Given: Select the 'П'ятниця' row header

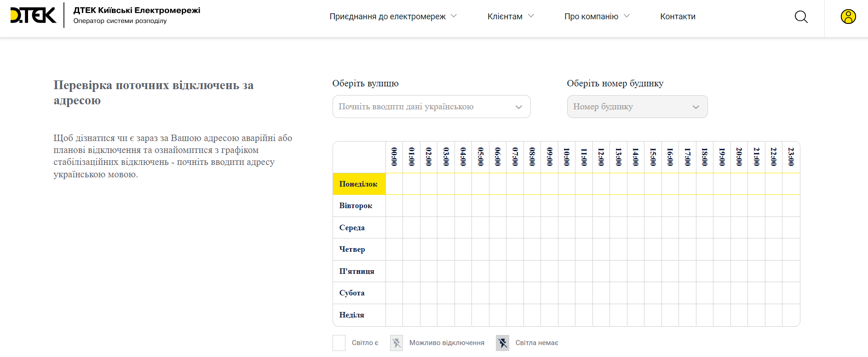Looking at the screenshot, I should [359, 271].
